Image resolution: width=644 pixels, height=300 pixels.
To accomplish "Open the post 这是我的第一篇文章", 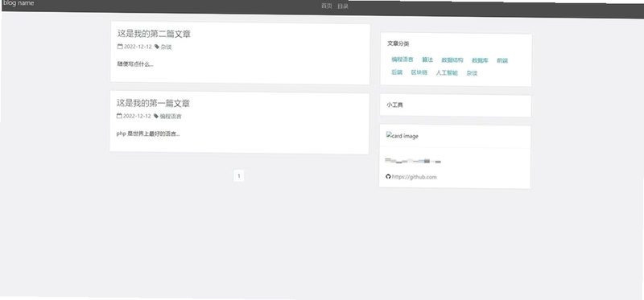I will pyautogui.click(x=153, y=104).
